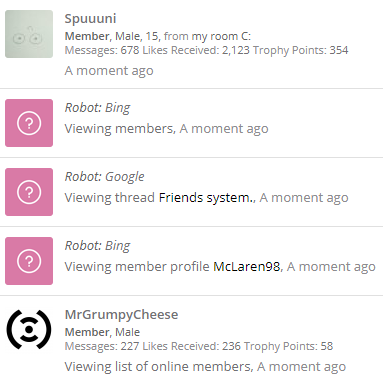The height and width of the screenshot is (381, 383).
Task: Click MrGrumpyCheese's likes received 236
Action: (x=231, y=346)
